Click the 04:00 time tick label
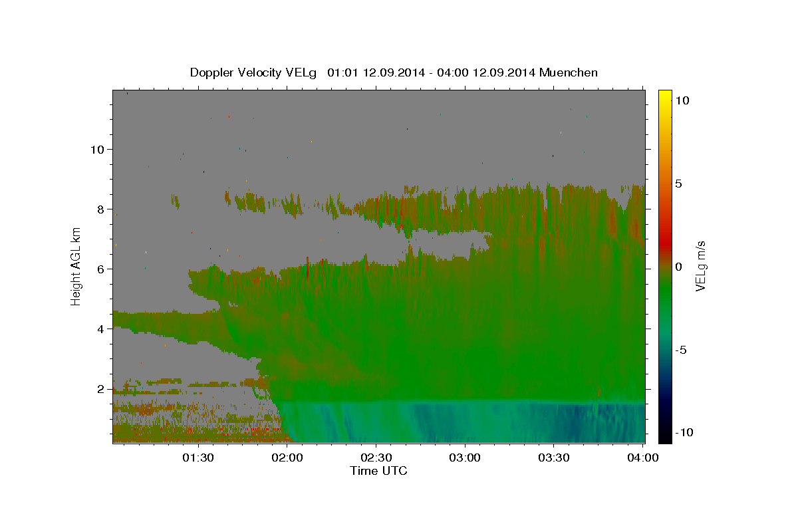 [x=643, y=458]
